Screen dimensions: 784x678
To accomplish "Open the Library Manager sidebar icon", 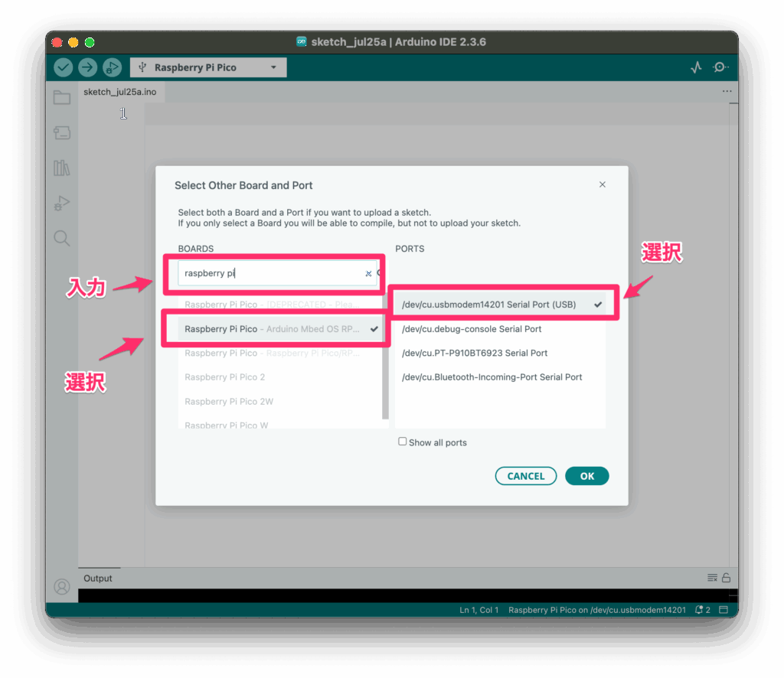I will pyautogui.click(x=62, y=168).
